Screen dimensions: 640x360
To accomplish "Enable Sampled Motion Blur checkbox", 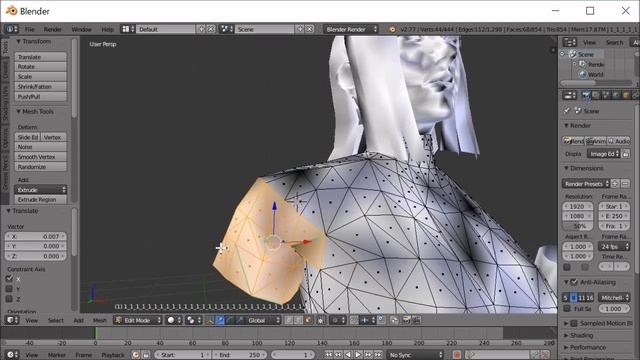I will 574,323.
